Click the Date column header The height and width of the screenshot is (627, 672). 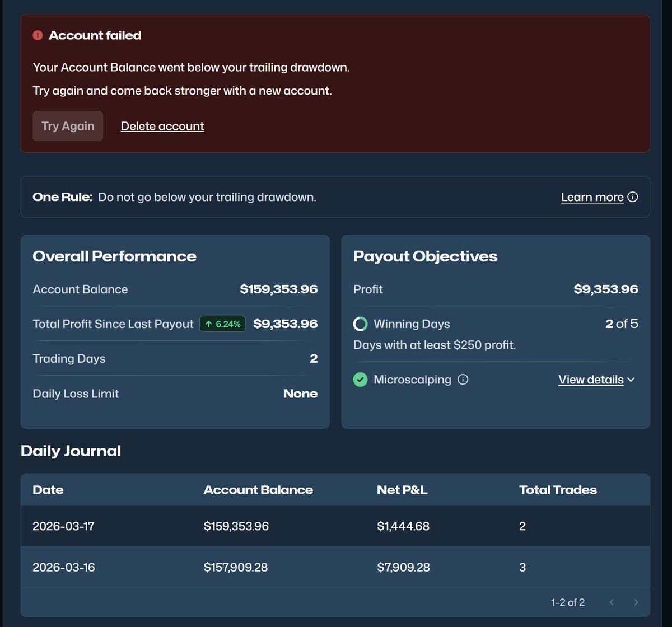click(48, 490)
